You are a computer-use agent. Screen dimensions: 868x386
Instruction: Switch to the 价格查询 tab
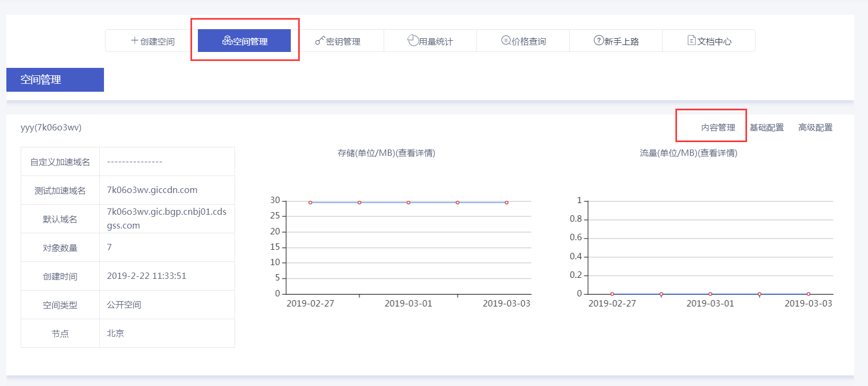click(x=523, y=41)
